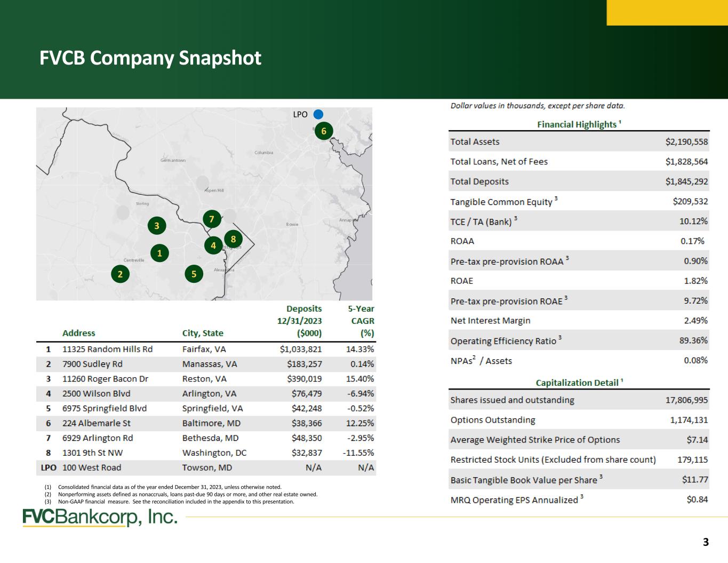Click map marker number 2

[x=120, y=274]
